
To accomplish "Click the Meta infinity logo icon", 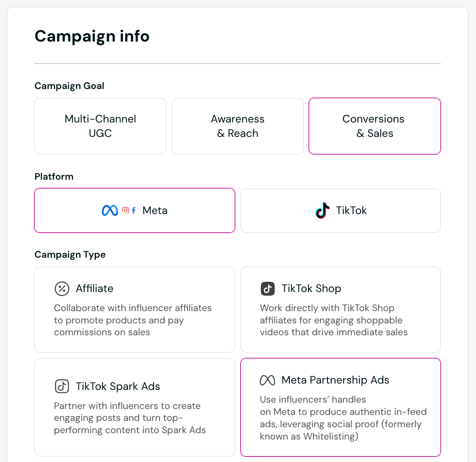I will [x=110, y=210].
